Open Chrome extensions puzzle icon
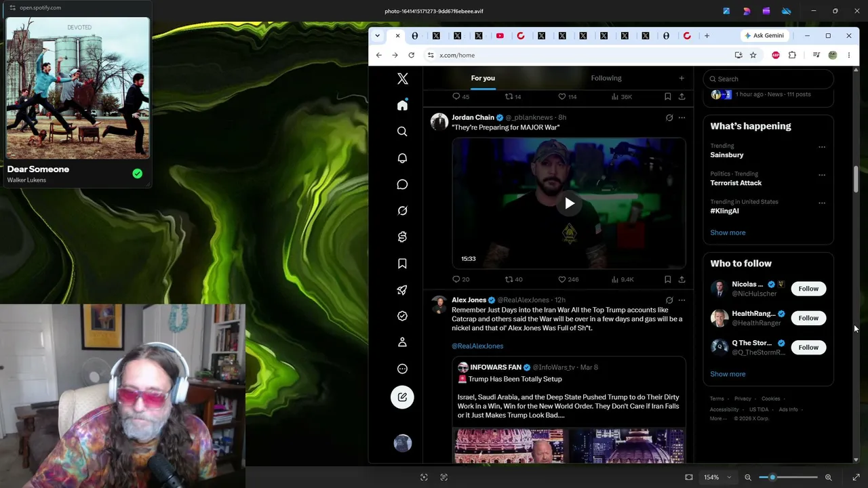Screen dimensions: 868x488 point(792,55)
